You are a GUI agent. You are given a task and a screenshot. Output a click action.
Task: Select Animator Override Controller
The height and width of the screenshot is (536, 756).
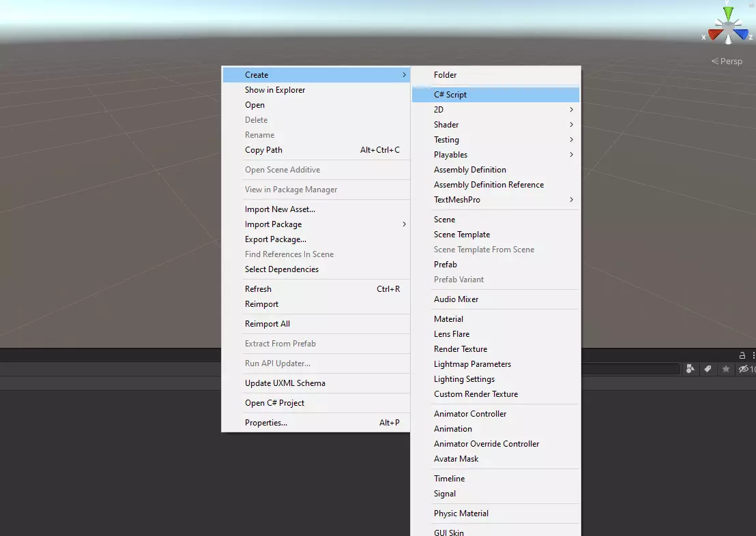pos(495,443)
